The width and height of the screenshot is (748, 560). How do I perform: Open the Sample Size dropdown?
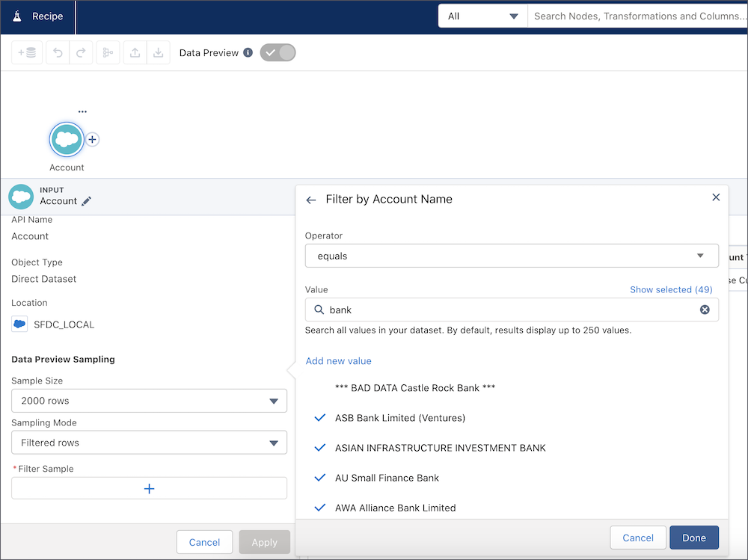(149, 401)
